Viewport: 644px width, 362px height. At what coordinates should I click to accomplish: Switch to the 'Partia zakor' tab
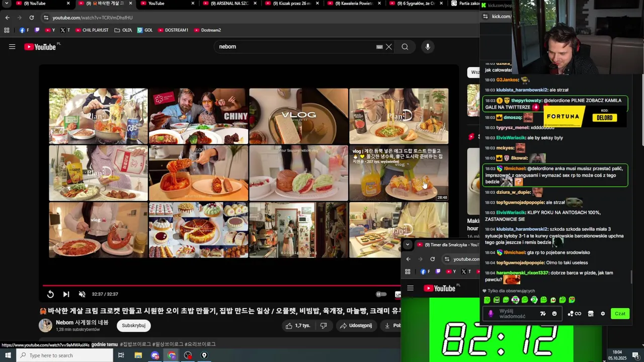465,4
